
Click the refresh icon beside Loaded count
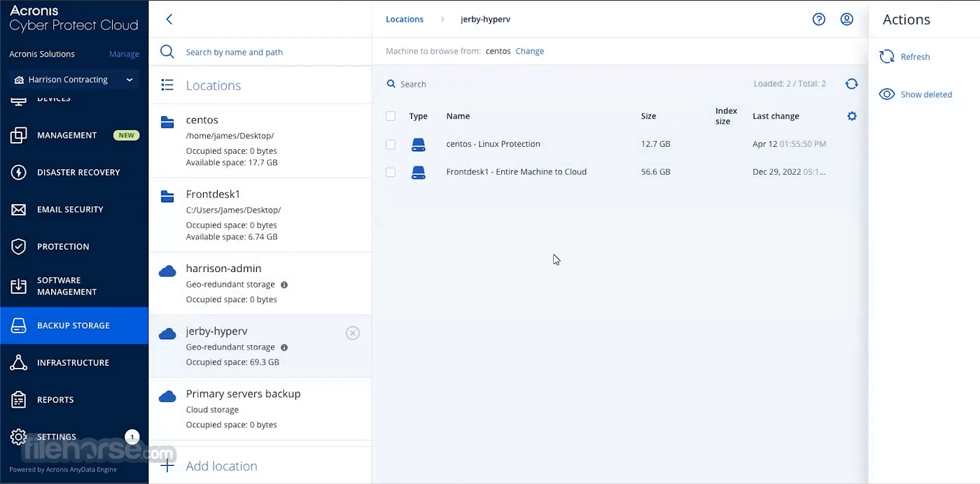coord(851,84)
